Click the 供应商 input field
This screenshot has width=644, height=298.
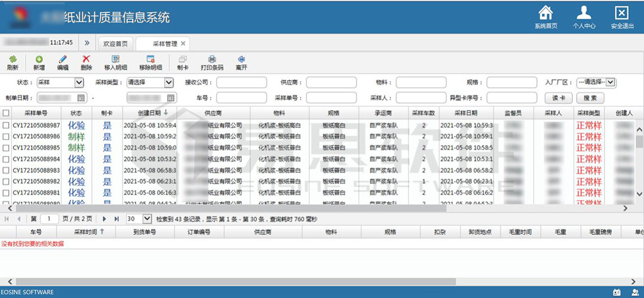331,82
